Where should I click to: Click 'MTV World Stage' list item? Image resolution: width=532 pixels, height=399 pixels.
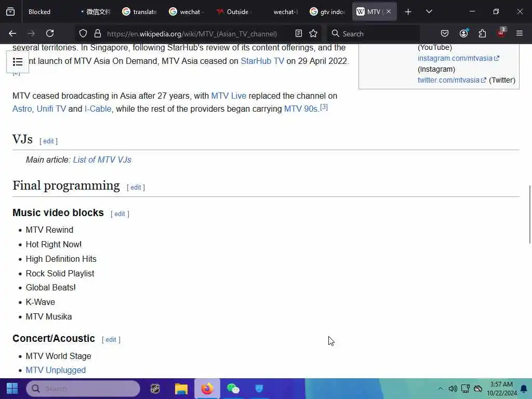58,356
